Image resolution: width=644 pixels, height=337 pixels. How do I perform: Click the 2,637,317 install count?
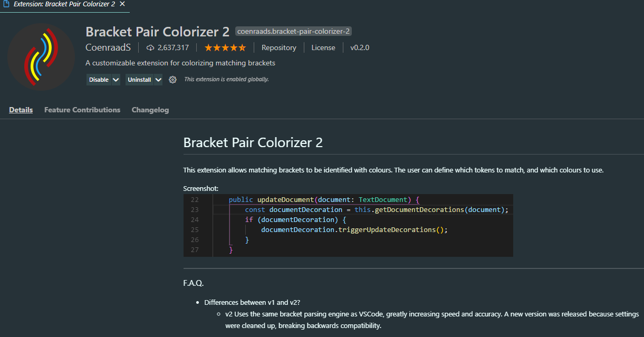(173, 47)
